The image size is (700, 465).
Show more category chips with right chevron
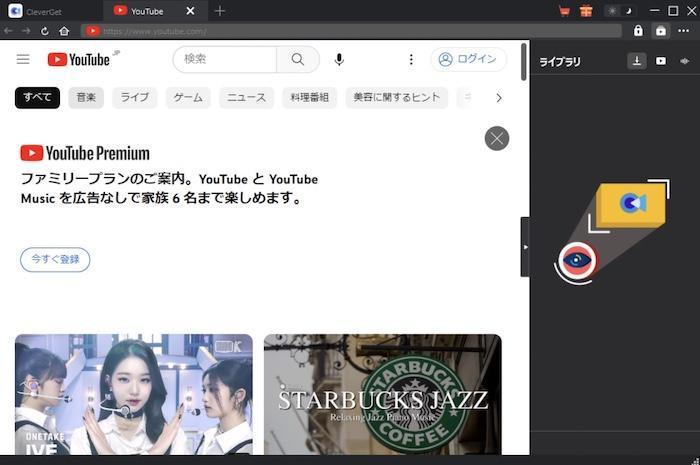click(499, 98)
